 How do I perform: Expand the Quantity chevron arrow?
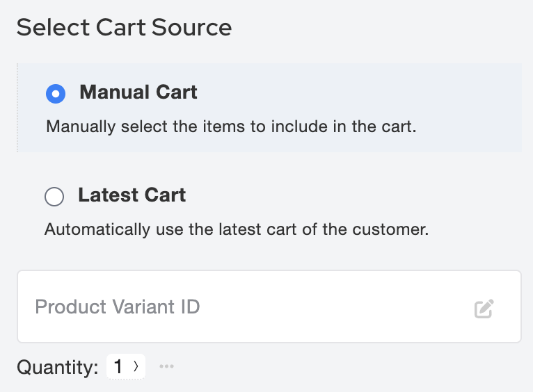click(x=136, y=366)
